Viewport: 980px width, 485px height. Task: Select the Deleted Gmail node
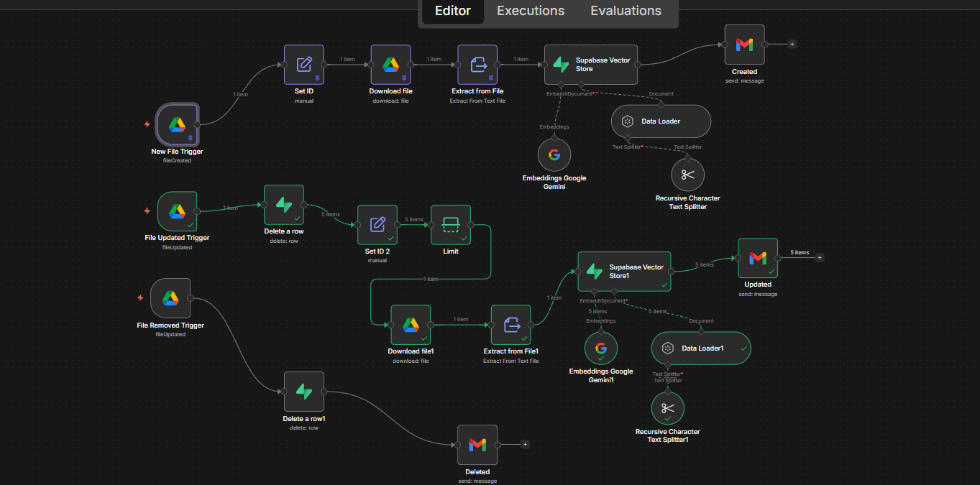click(x=477, y=445)
